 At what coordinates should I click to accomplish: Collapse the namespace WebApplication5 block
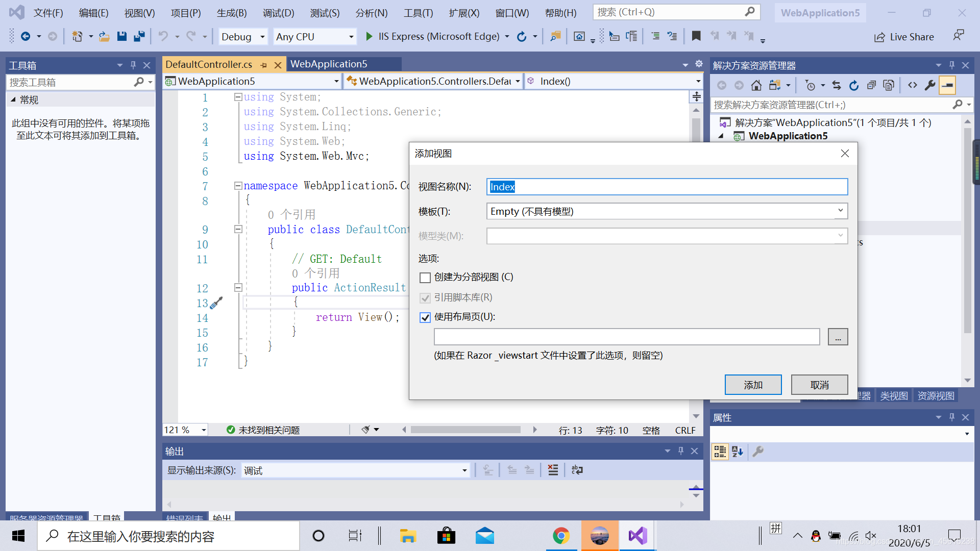coord(238,186)
